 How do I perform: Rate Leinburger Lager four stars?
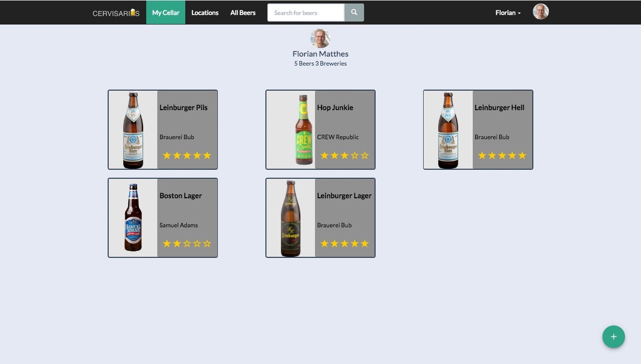click(355, 243)
